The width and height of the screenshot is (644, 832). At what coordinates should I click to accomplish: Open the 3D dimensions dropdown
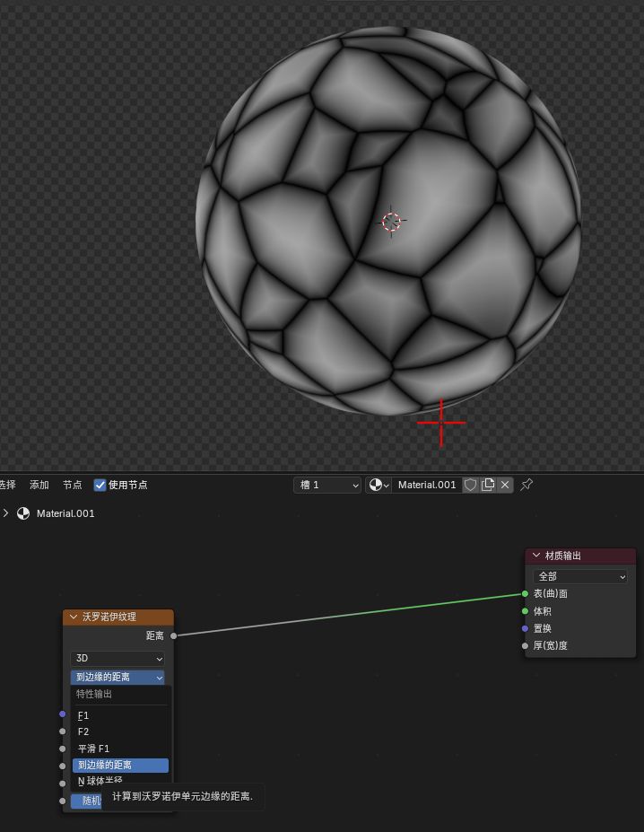[x=117, y=658]
